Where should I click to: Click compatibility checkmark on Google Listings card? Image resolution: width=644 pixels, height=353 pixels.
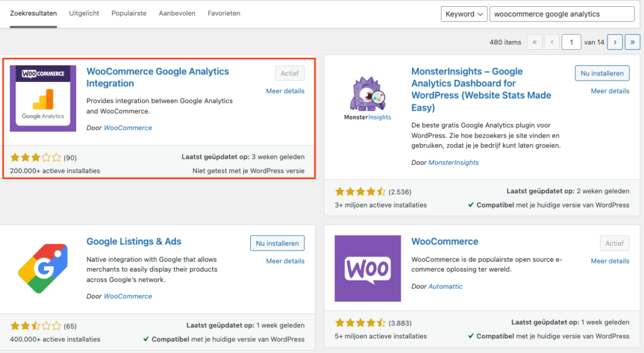[146, 339]
